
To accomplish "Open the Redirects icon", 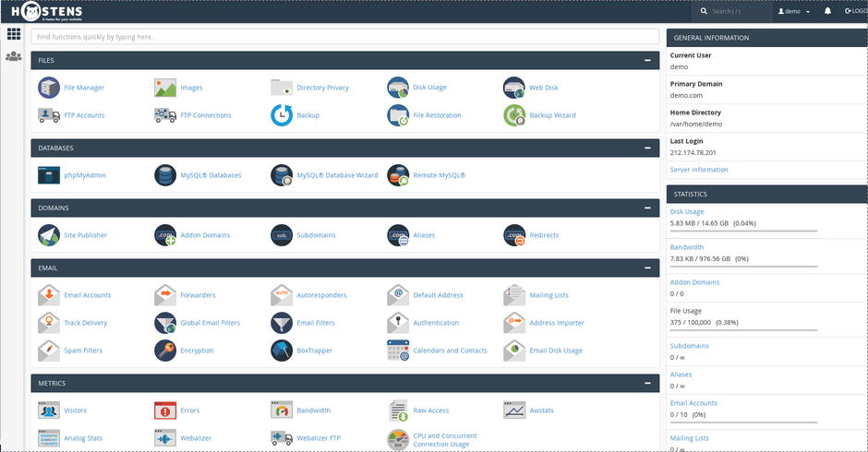I will [x=514, y=235].
